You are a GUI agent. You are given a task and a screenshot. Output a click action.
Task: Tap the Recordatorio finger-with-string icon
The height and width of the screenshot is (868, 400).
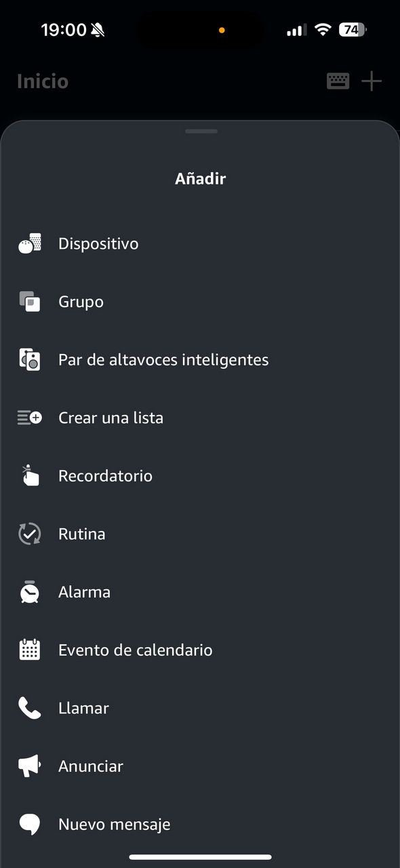point(30,475)
